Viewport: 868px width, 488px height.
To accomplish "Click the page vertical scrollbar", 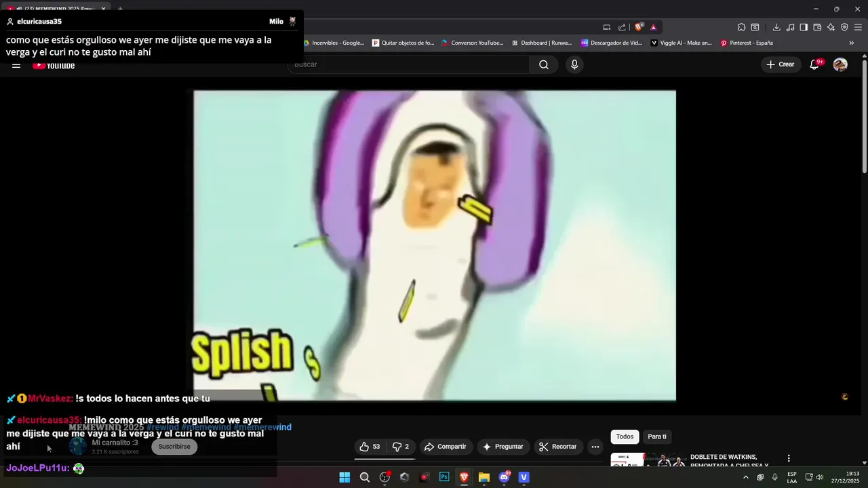I will [x=864, y=115].
